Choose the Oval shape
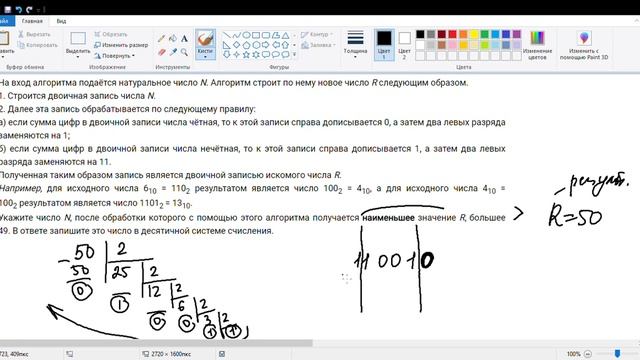This screenshot has width=640, height=360. (246, 36)
